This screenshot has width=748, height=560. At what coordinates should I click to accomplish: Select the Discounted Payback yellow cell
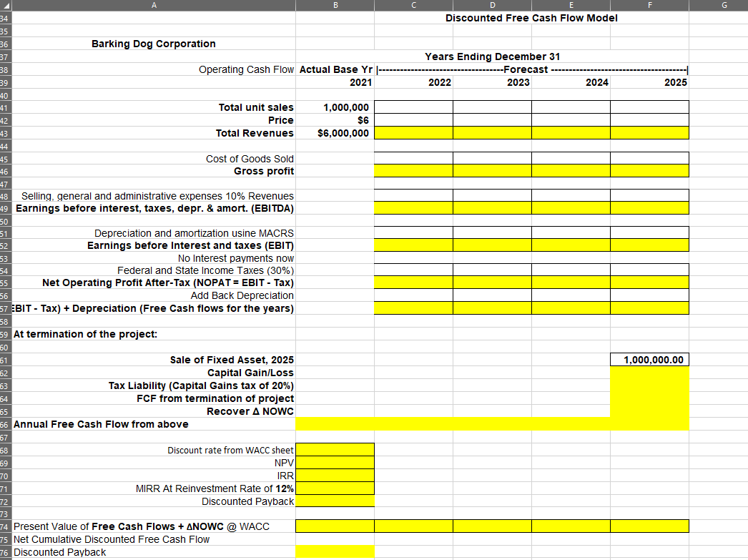335,501
